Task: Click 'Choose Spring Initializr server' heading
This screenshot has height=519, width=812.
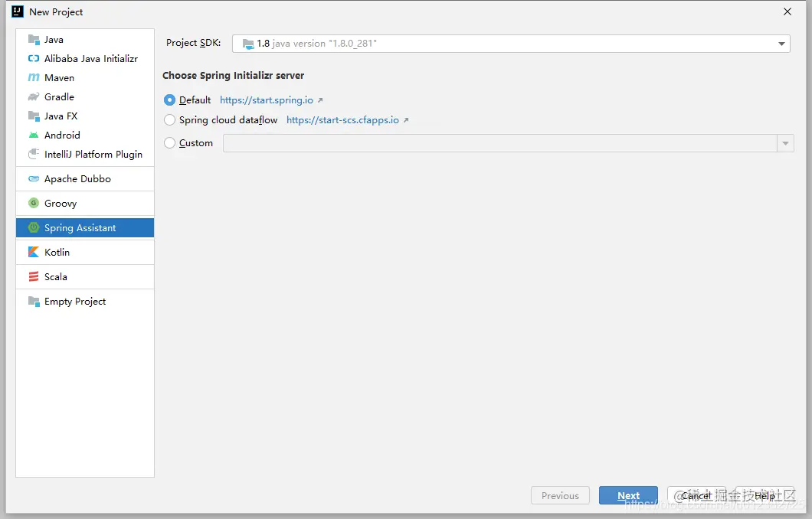Action: 233,76
